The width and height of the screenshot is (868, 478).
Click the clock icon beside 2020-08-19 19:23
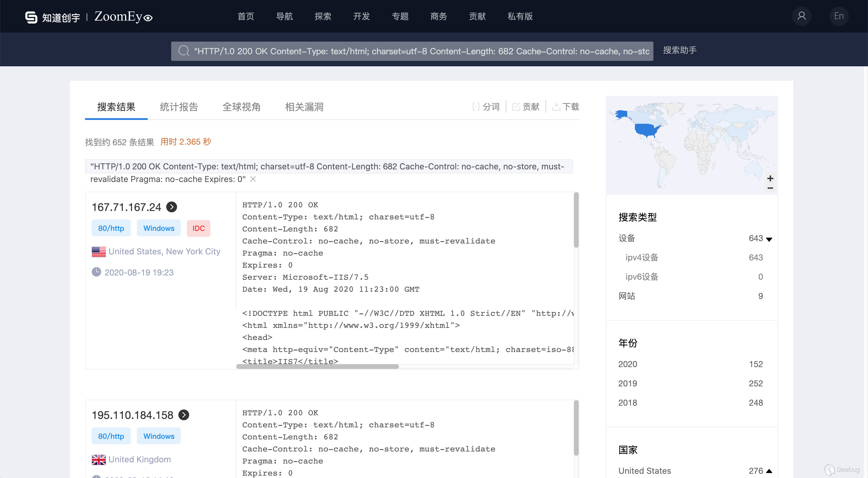[96, 272]
